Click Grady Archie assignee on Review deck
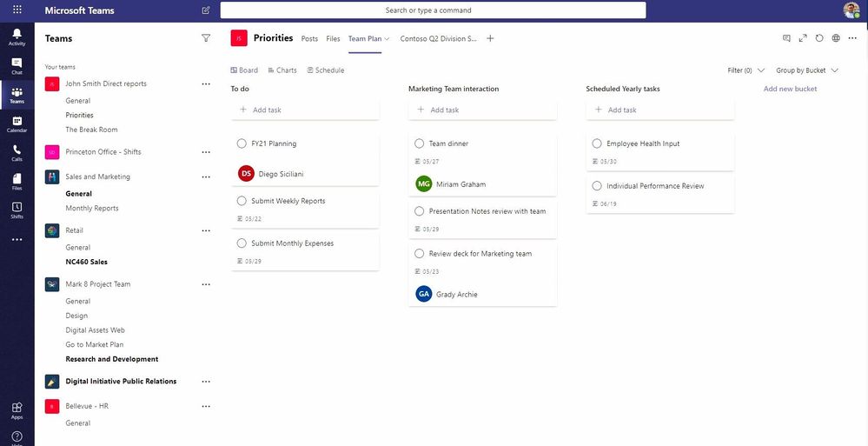 click(447, 294)
